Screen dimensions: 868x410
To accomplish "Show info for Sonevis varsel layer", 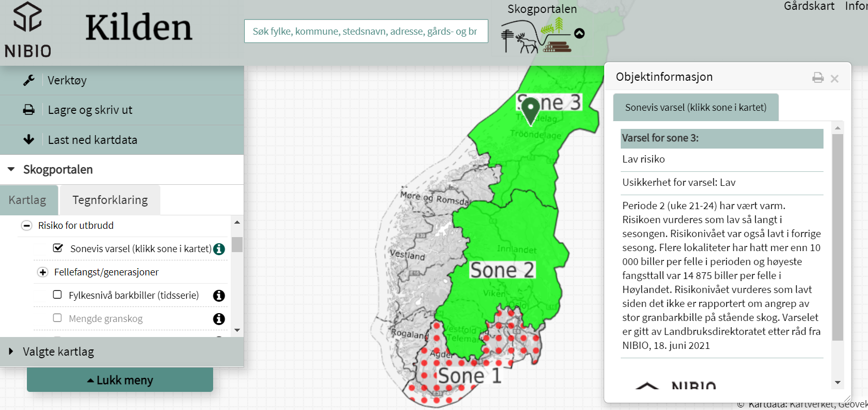I will pyautogui.click(x=219, y=249).
